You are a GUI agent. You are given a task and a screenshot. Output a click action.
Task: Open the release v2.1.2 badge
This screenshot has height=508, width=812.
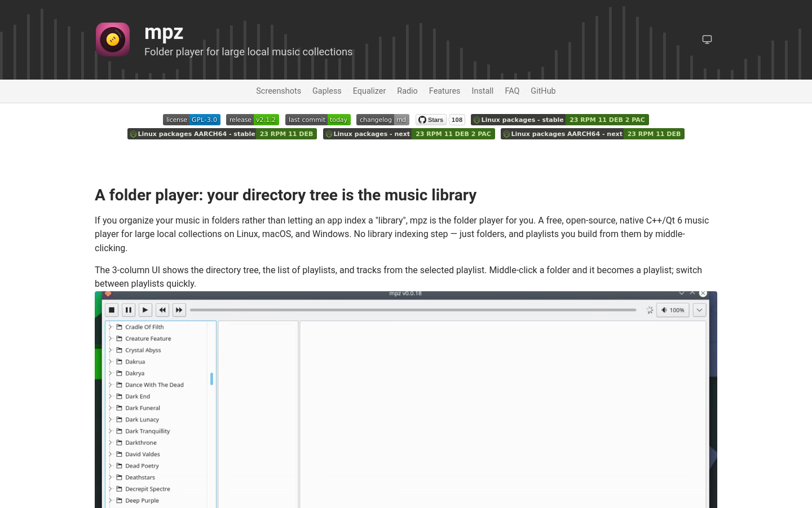(x=253, y=120)
